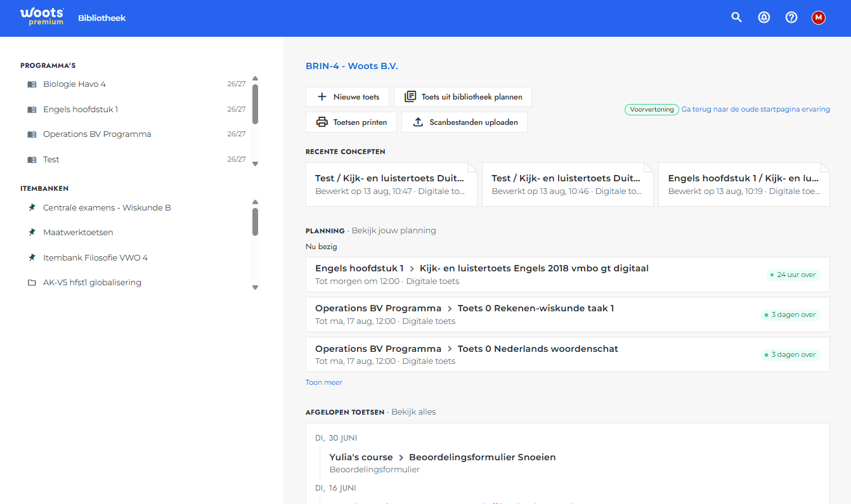851x504 pixels.
Task: Click the pin icon beside Itembank Filosofie VWO 4
Action: 32,257
